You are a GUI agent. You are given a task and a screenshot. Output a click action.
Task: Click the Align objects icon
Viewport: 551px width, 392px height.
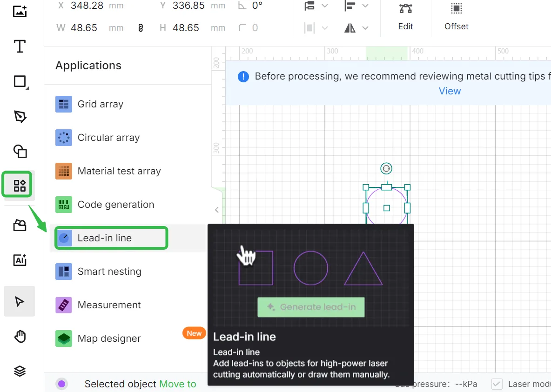tap(349, 6)
